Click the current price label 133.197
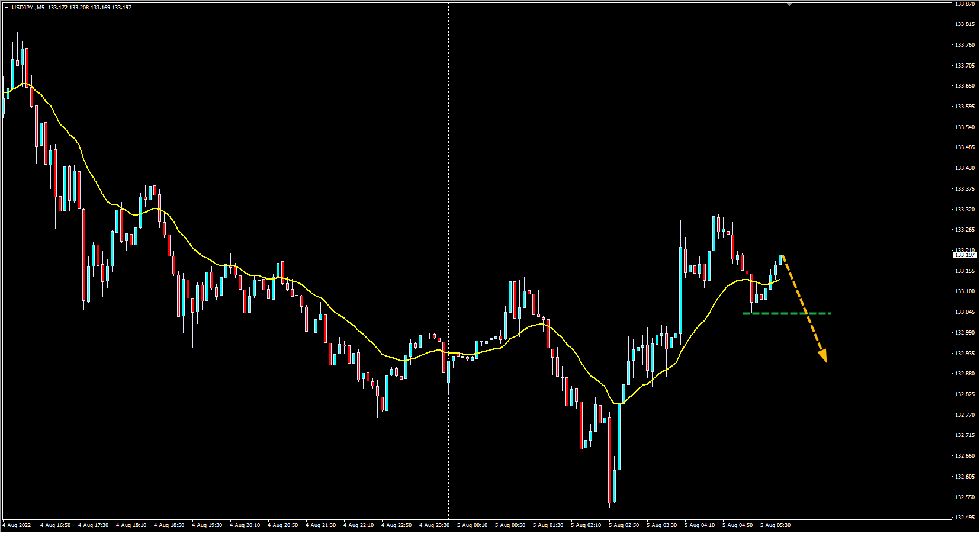980x533 pixels. tap(965, 255)
